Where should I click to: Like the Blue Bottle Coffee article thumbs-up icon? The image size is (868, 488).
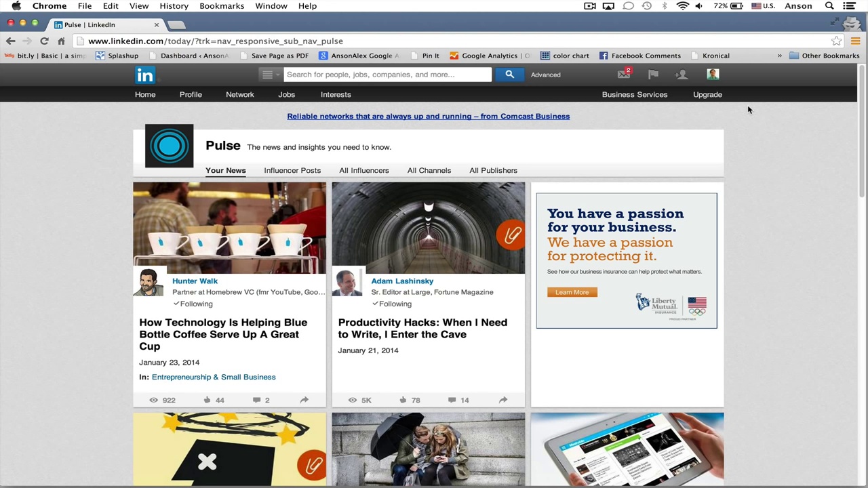[x=207, y=400]
